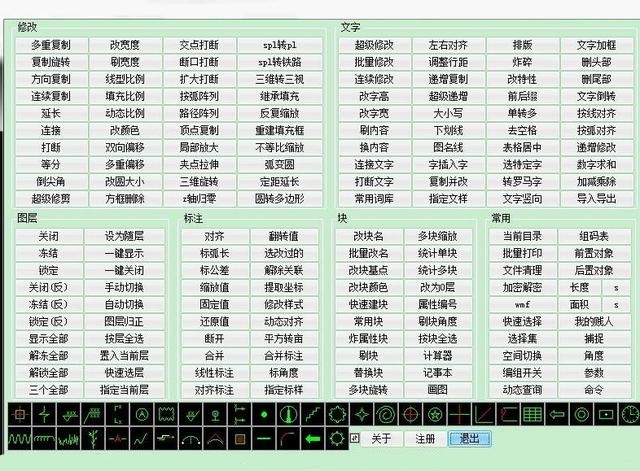The width and height of the screenshot is (640, 471).
Task: Choose the rounded fillet corner icon
Action: (x=289, y=439)
